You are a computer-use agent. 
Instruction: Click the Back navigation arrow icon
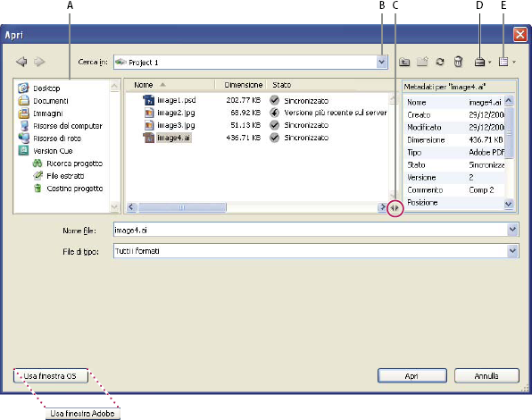(21, 62)
